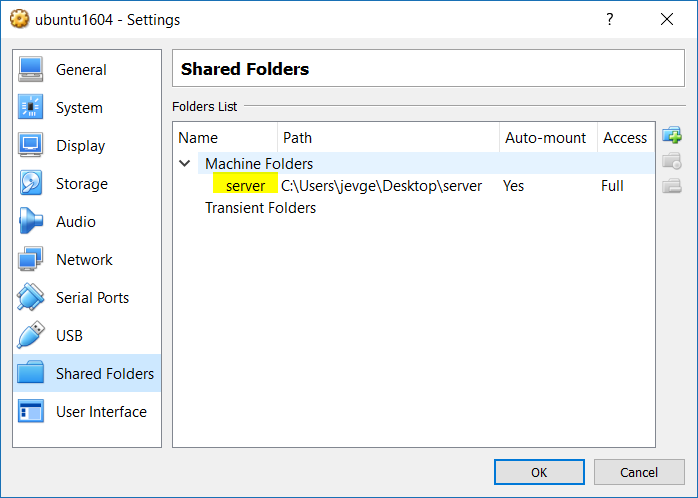The height and width of the screenshot is (498, 698).
Task: Discard changes with Cancel button
Action: (639, 472)
